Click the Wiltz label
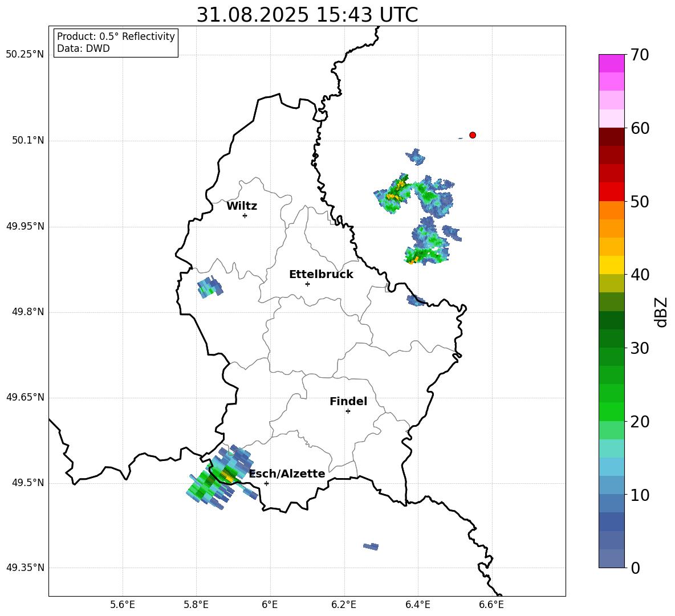Screen dimensions: 675x616 click(242, 206)
